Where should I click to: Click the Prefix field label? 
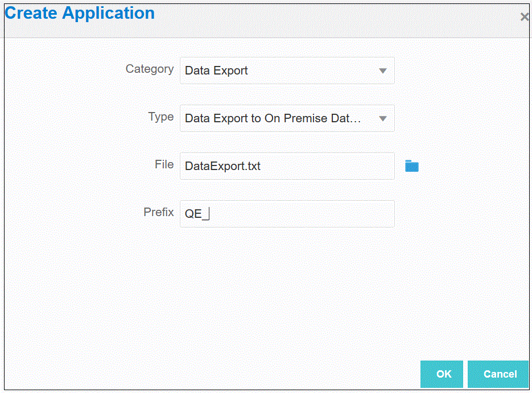click(x=159, y=212)
